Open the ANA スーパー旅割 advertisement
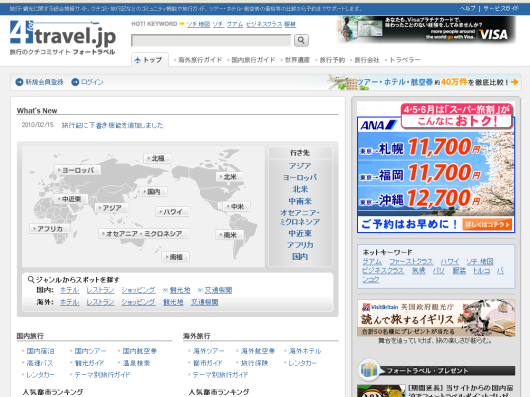The image size is (530, 397). 436,168
